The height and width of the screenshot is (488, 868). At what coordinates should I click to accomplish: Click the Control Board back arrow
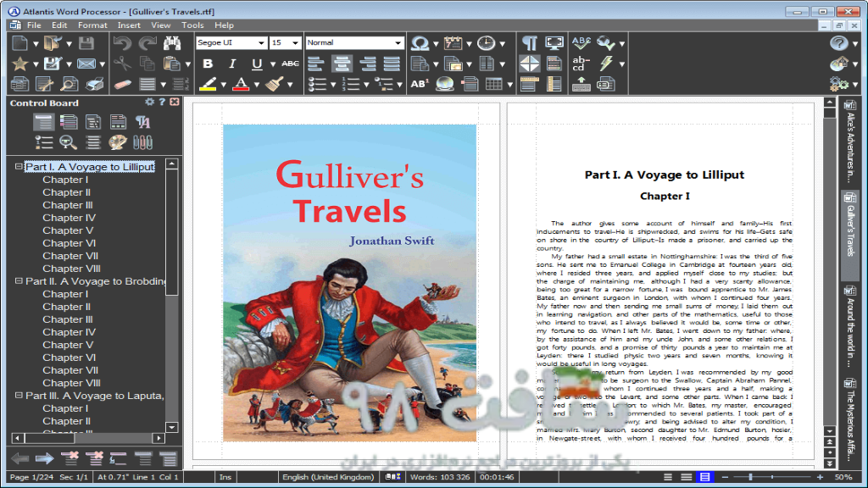[x=20, y=458]
